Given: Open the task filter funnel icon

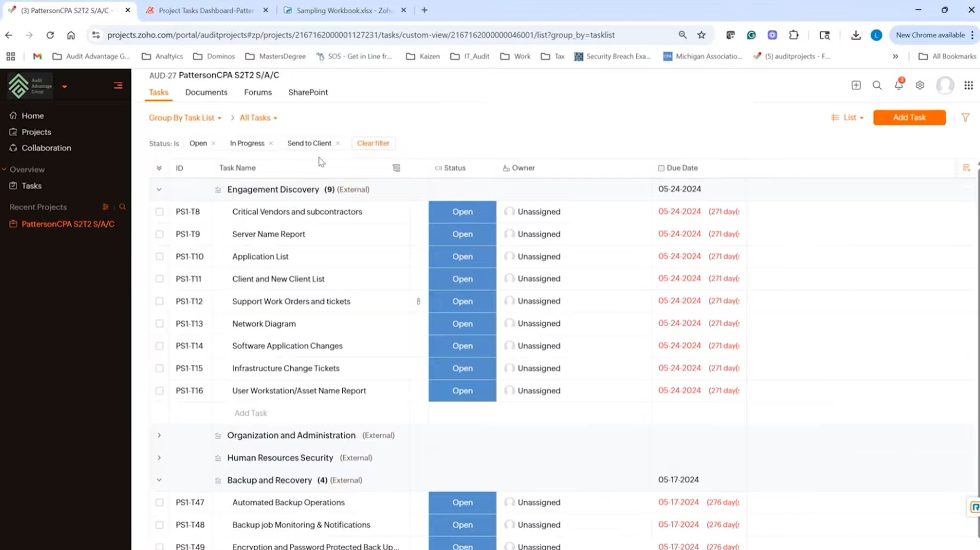Looking at the screenshot, I should tap(965, 118).
